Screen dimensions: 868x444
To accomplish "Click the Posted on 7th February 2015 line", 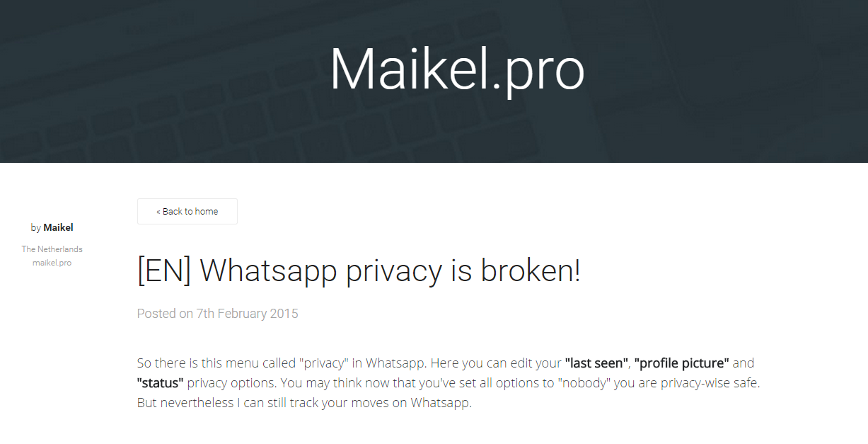I will pyautogui.click(x=217, y=313).
